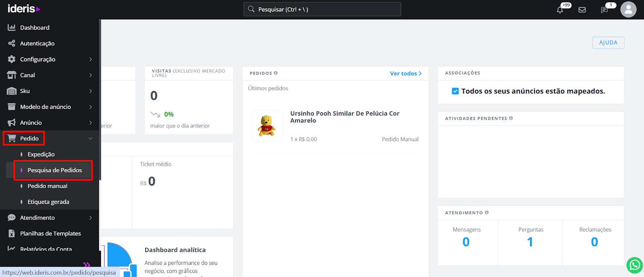Click the AJUDA button
This screenshot has height=277, width=644.
[x=608, y=43]
